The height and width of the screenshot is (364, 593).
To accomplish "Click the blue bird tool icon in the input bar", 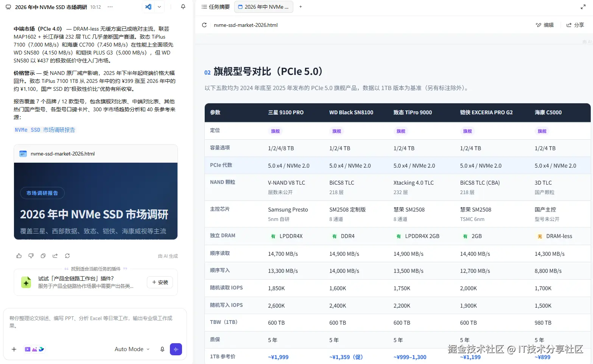I will (41, 349).
